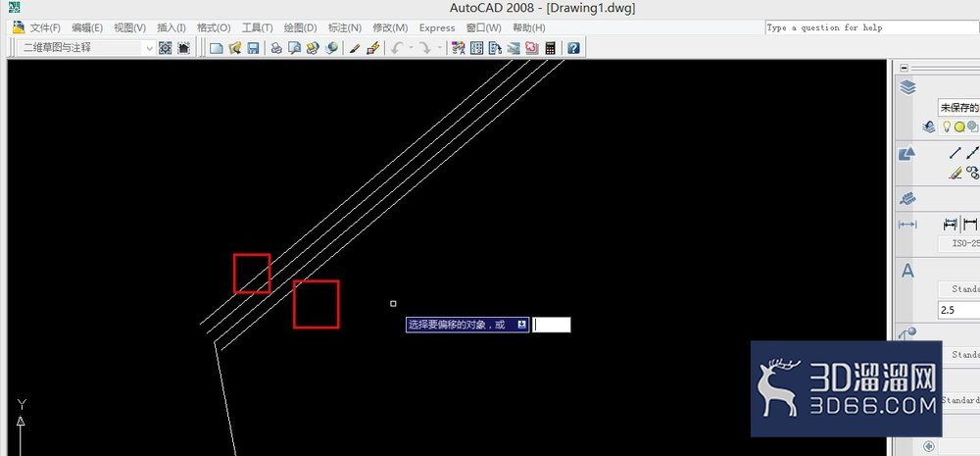Open the 修改(M) menu

(x=390, y=27)
